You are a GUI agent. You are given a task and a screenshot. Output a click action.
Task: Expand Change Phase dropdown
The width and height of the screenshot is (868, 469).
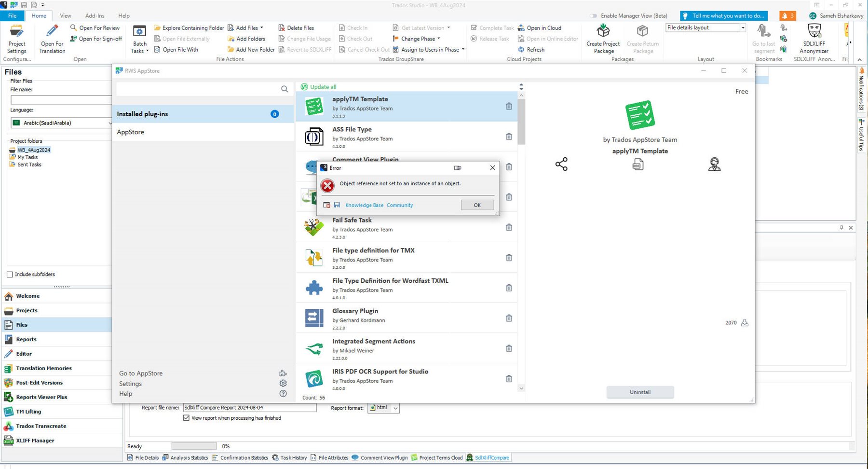point(438,39)
